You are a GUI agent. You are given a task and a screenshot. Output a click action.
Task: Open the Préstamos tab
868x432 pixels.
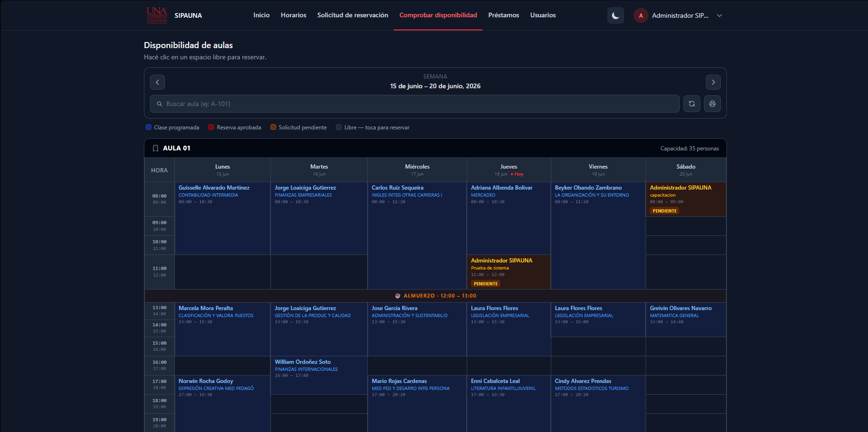click(x=504, y=15)
